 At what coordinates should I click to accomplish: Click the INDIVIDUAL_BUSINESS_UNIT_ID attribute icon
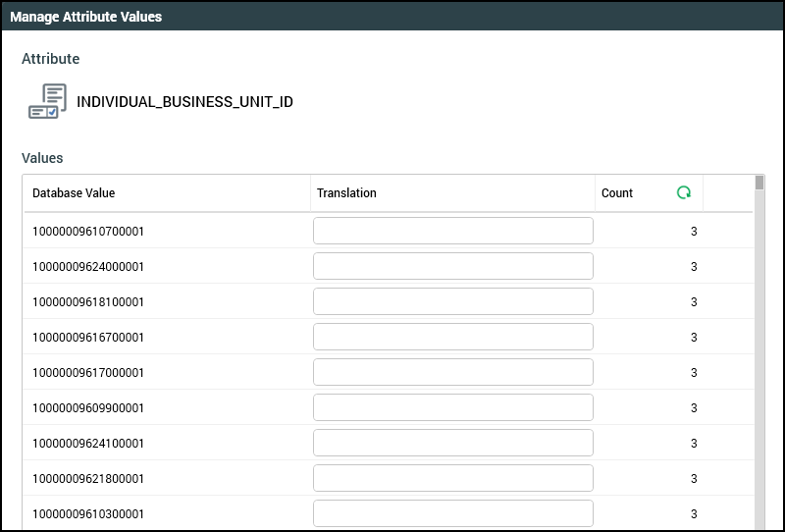47,102
